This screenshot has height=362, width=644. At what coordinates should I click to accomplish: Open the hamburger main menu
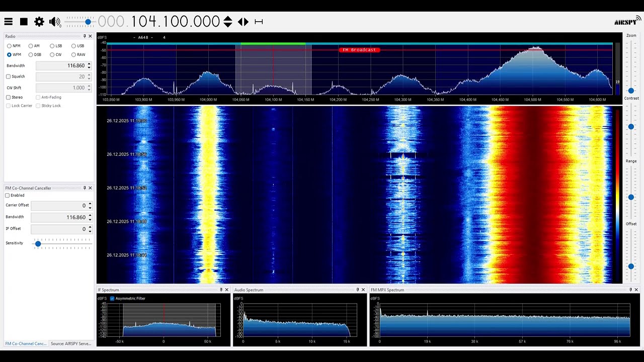pyautogui.click(x=9, y=22)
